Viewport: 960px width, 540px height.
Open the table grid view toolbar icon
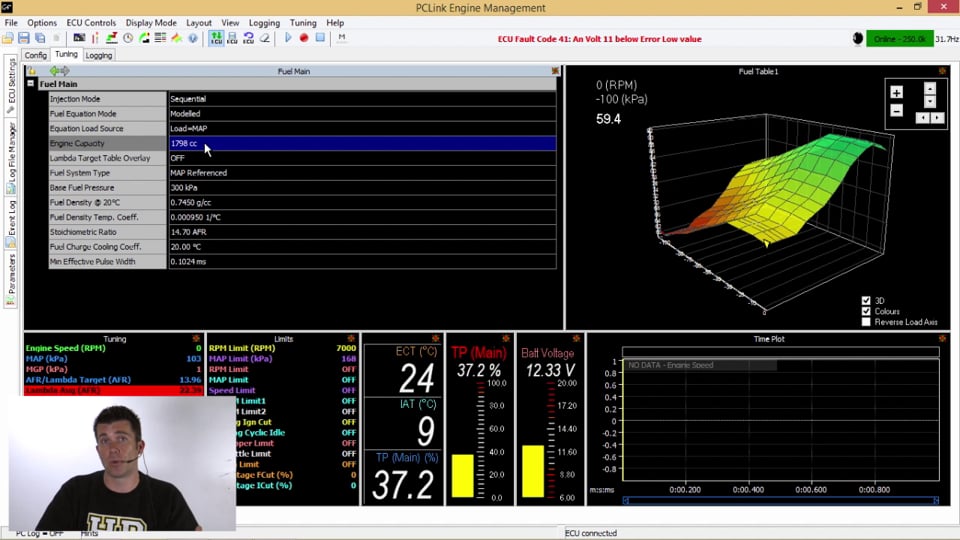pos(160,38)
